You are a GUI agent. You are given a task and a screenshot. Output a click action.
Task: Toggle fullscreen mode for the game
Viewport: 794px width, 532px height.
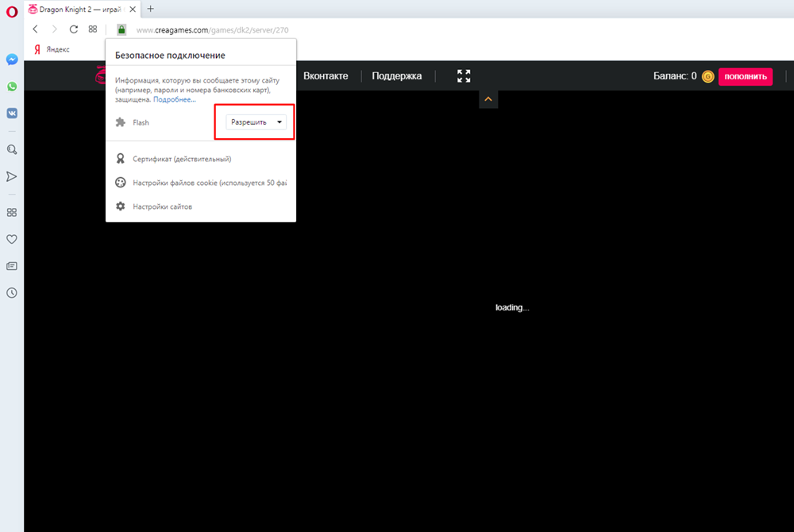point(464,76)
